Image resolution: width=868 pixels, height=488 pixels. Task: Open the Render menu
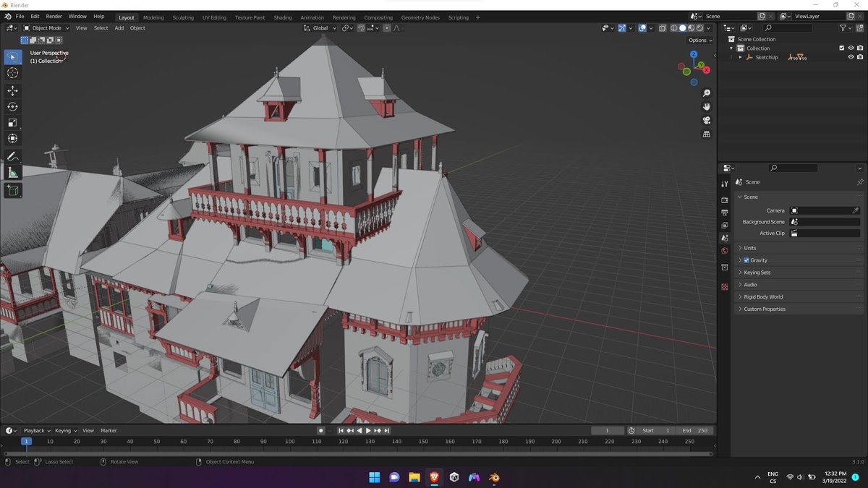(x=54, y=16)
